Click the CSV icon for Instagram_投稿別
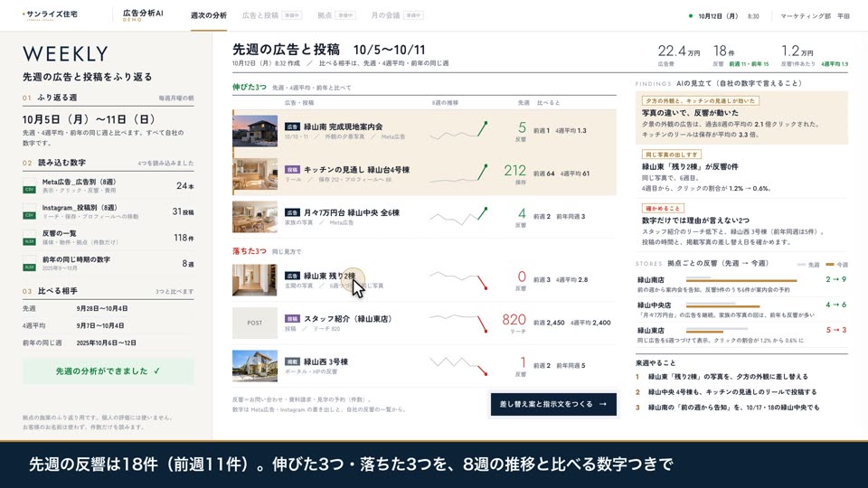The image size is (868, 488). pyautogui.click(x=29, y=211)
